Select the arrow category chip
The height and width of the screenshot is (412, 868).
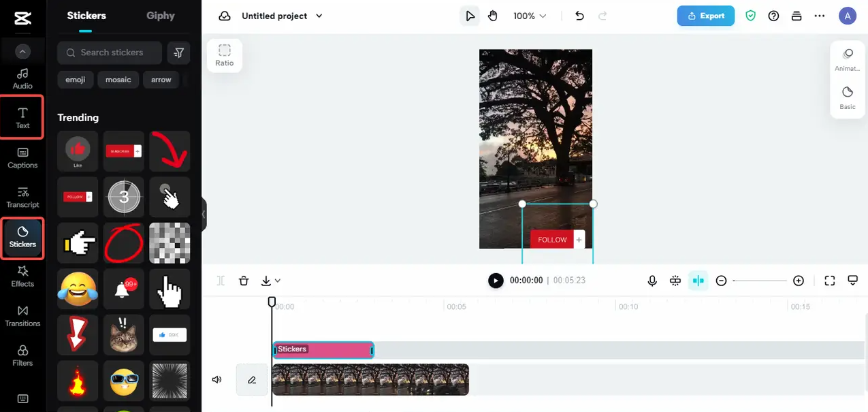coord(161,80)
